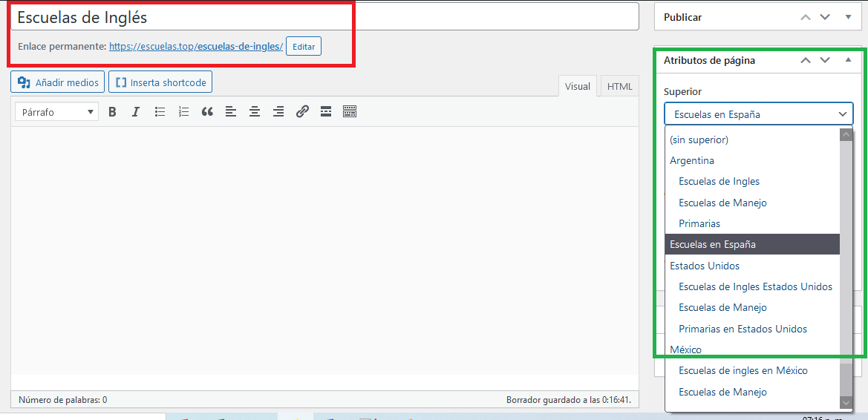
Task: Insert a numbered list
Action: tap(183, 112)
